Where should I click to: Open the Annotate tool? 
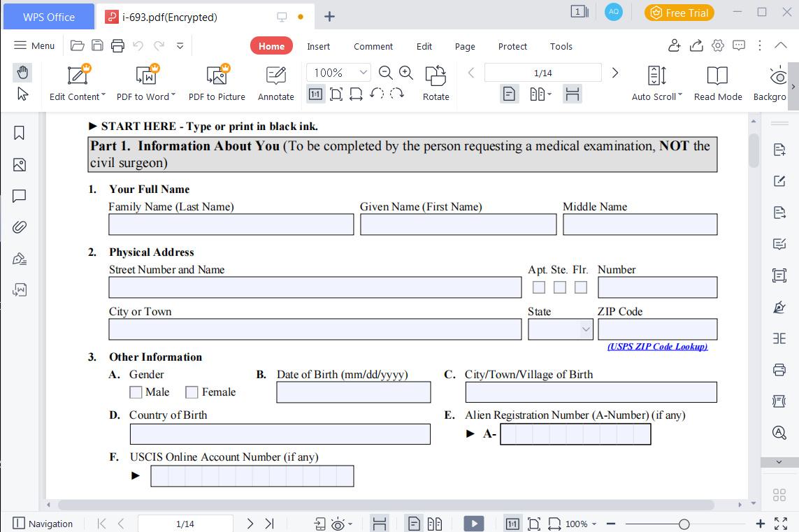pyautogui.click(x=275, y=82)
